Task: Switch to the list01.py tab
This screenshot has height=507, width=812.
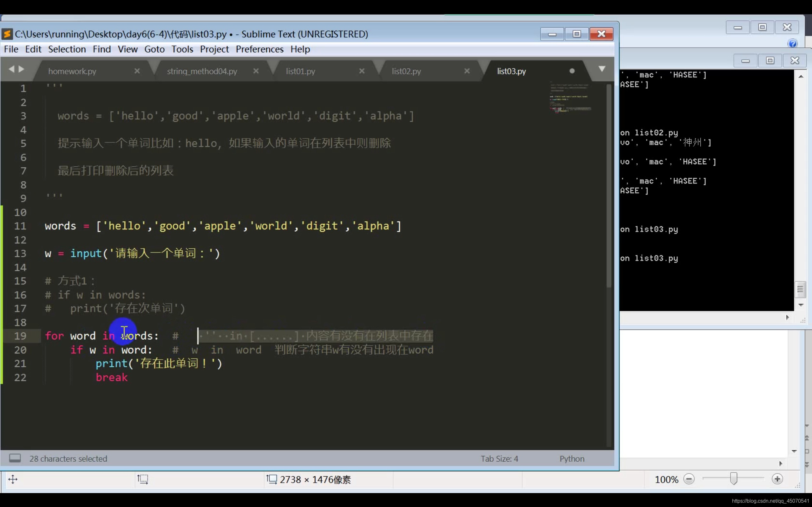Action: click(300, 71)
